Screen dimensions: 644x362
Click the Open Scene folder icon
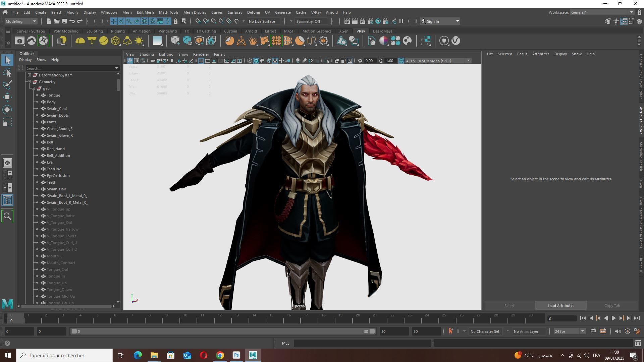click(x=56, y=21)
